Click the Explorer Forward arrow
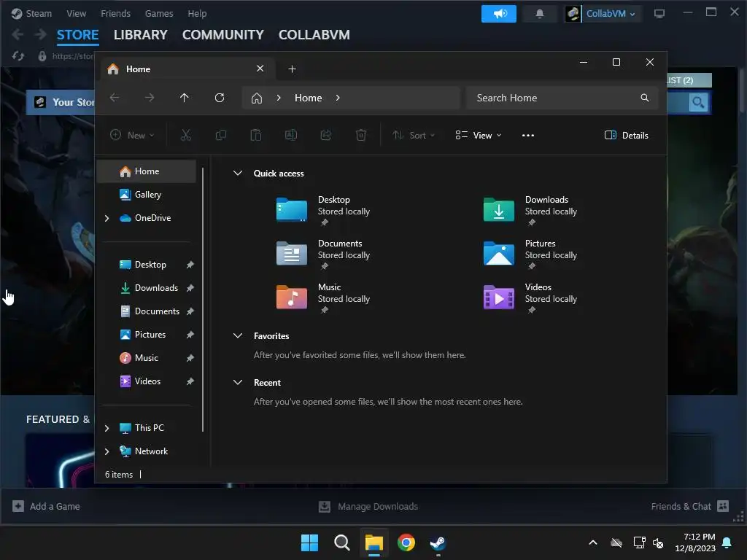747x560 pixels. [x=150, y=98]
